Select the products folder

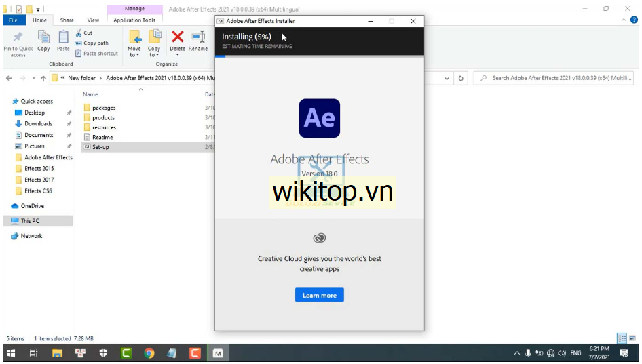coord(103,118)
